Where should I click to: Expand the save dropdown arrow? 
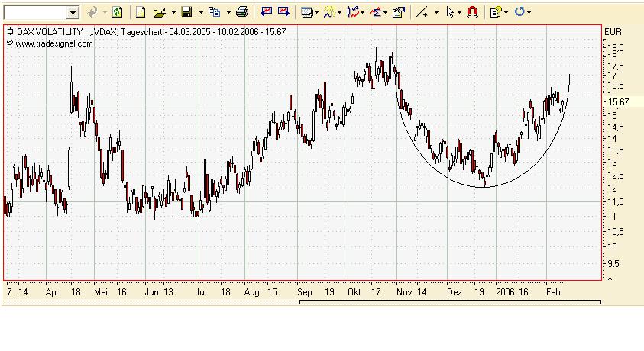[201, 13]
